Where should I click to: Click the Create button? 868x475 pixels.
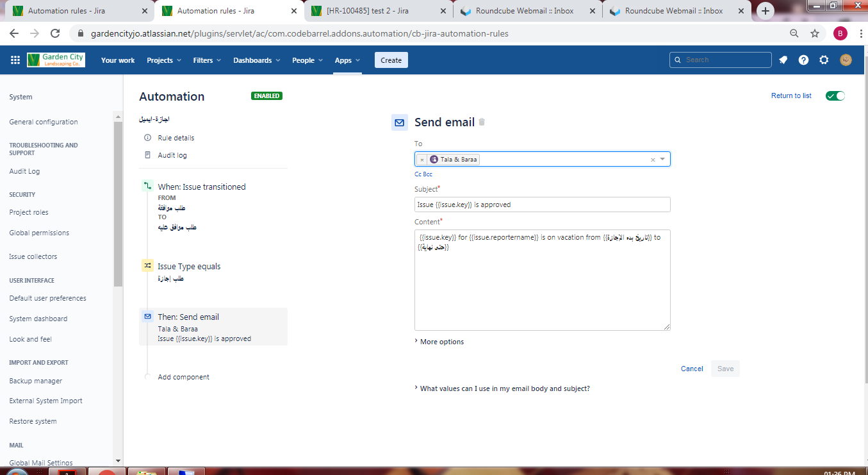click(391, 60)
